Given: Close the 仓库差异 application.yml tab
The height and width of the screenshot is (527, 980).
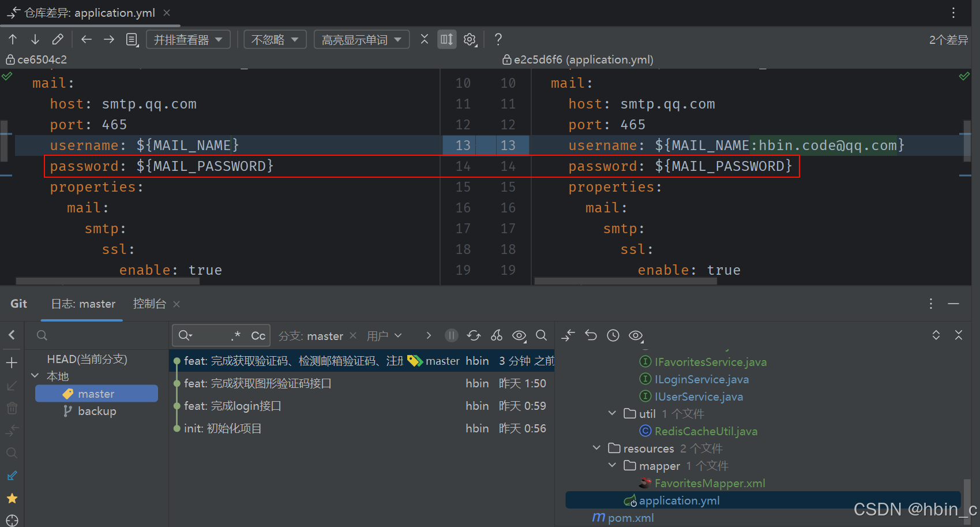Looking at the screenshot, I should coord(167,13).
